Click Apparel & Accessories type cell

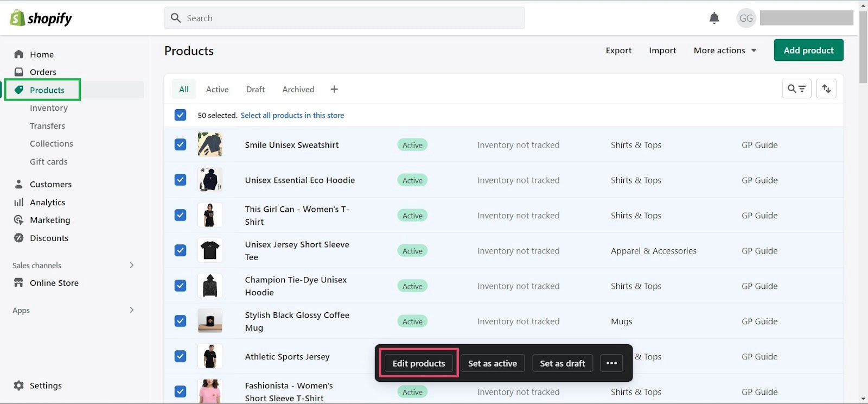(654, 251)
